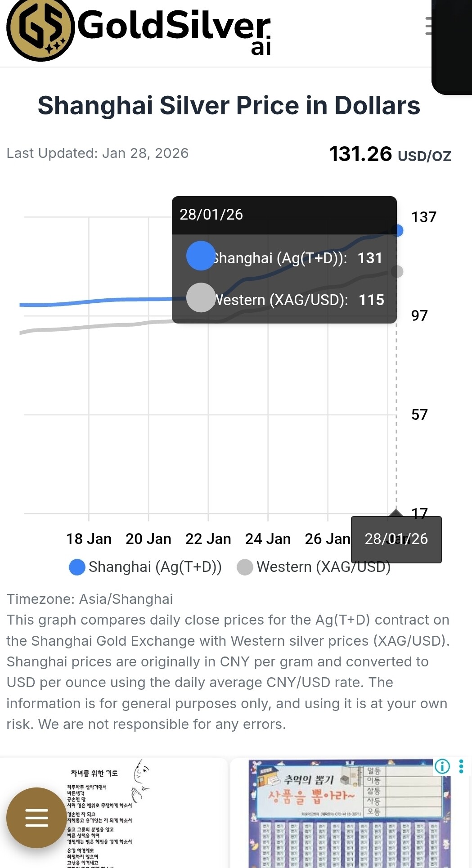Click the GoldSilver ai wordmark link
The image size is (472, 868).
175,30
